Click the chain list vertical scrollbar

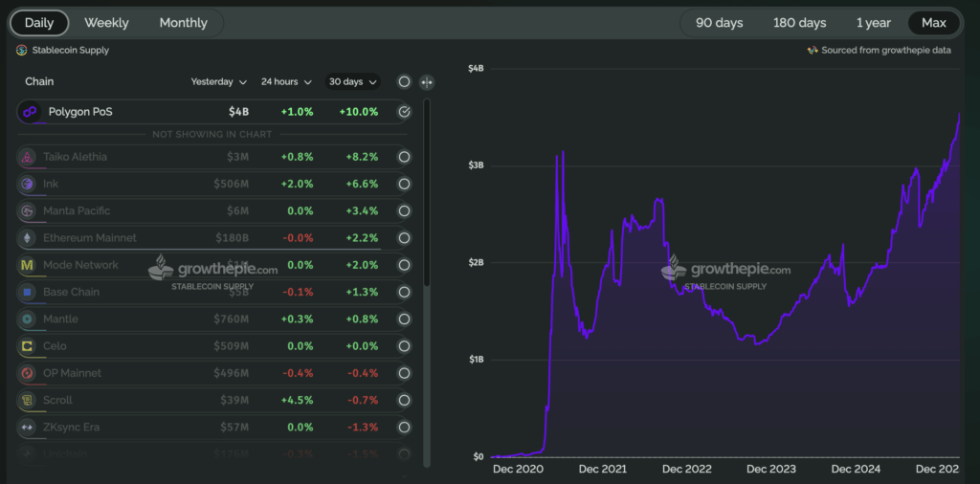[426, 191]
